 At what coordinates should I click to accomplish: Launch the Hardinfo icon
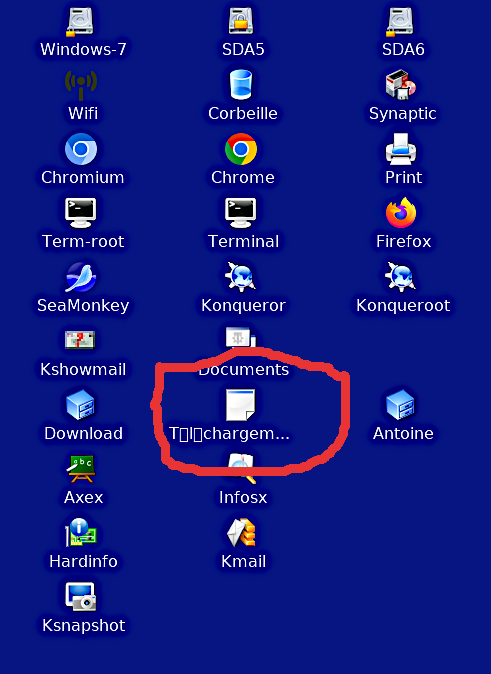(x=80, y=532)
